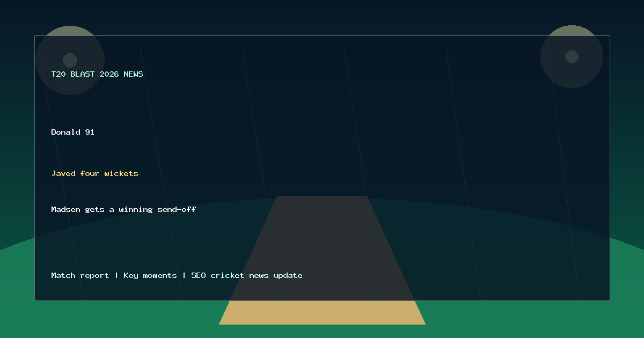
Task: Open Madsen gets a winning send-off
Action: tap(123, 209)
